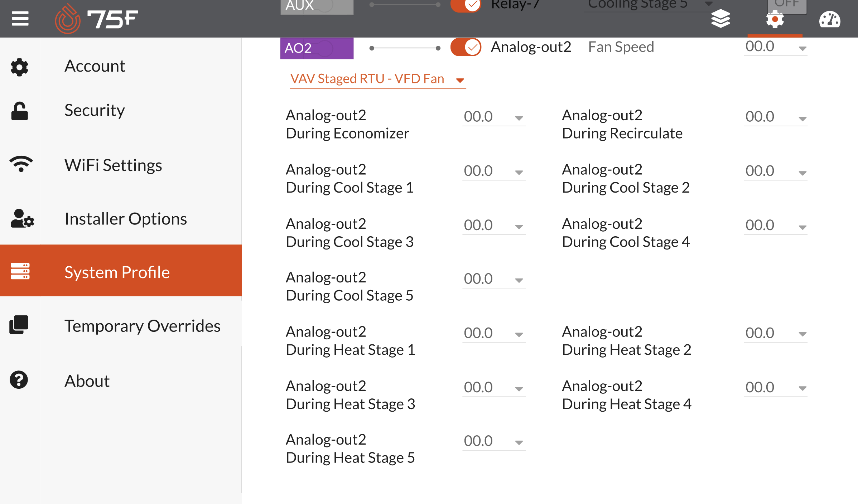
Task: Click the OFF button at top right
Action: [x=787, y=5]
